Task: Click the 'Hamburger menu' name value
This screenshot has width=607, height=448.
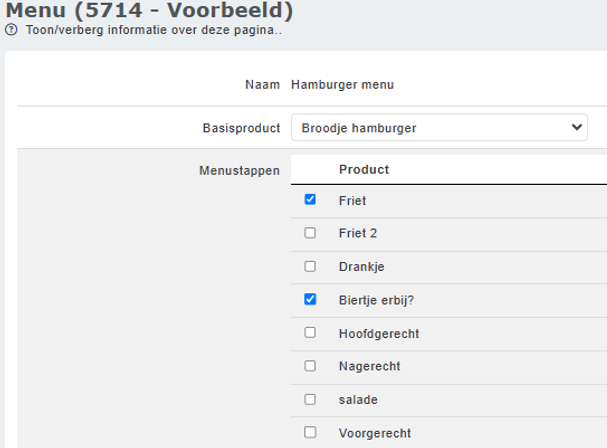Action: coord(342,84)
